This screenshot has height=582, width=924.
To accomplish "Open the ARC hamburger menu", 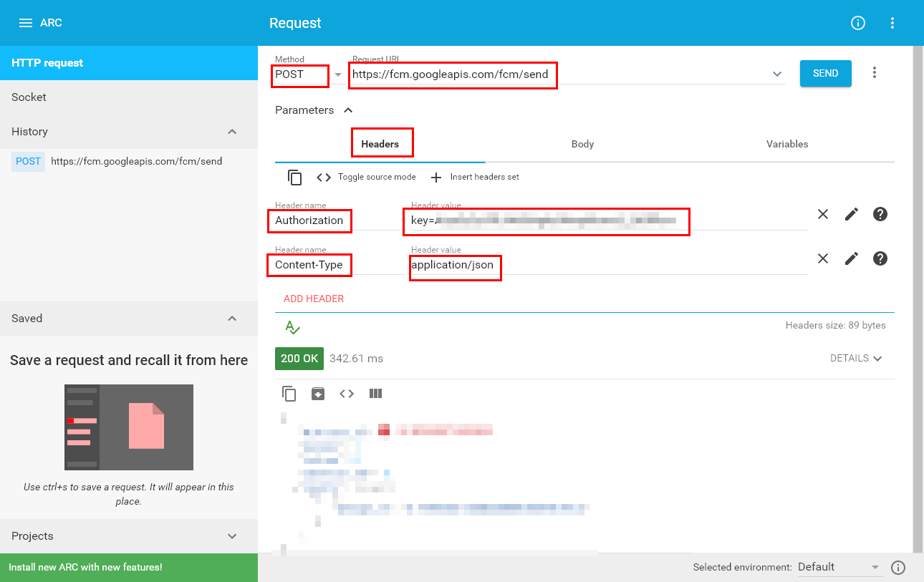I will (26, 23).
